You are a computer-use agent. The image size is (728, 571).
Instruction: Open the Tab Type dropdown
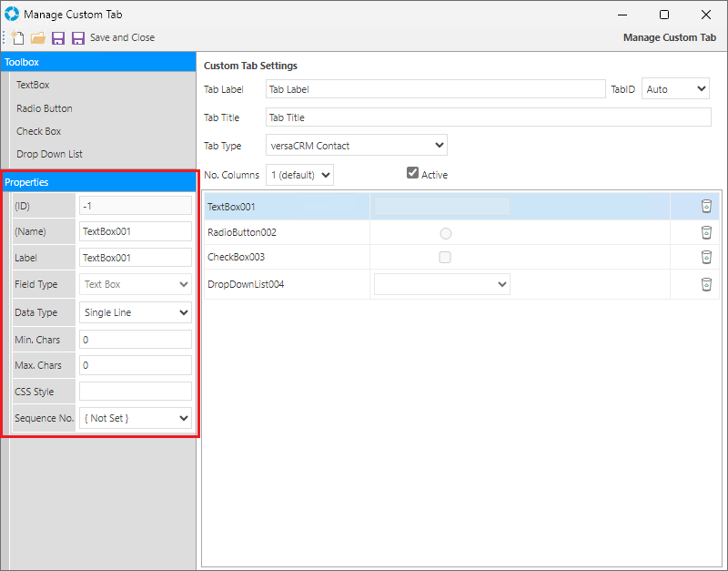point(357,146)
